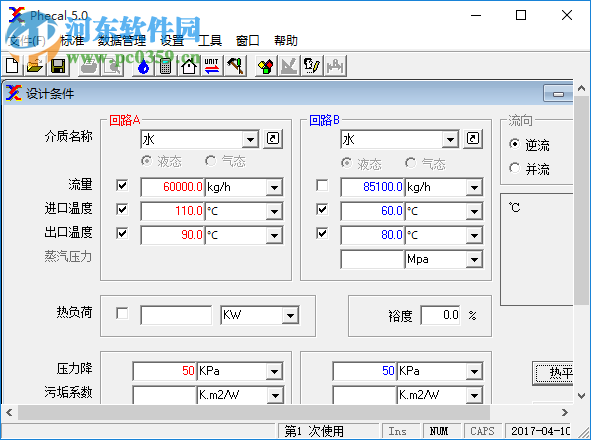This screenshot has height=440, width=591.
Task: Click loop B flow value 85100.0 field
Action: pyautogui.click(x=373, y=187)
